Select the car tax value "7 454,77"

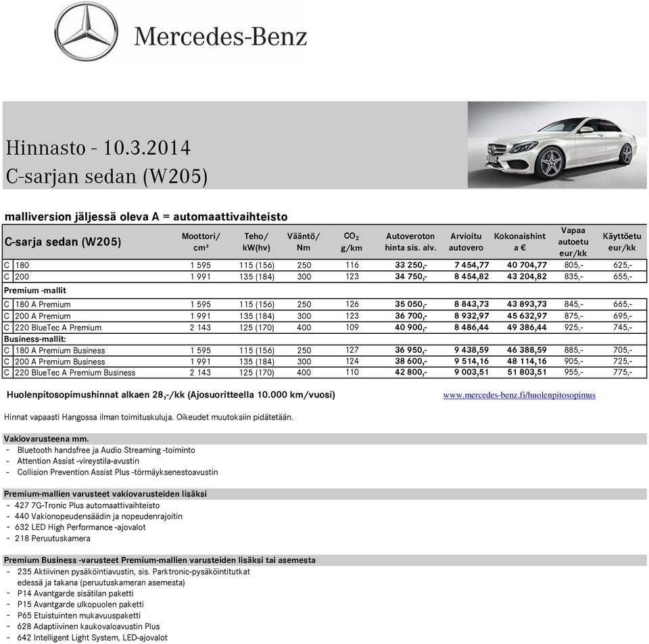[471, 265]
